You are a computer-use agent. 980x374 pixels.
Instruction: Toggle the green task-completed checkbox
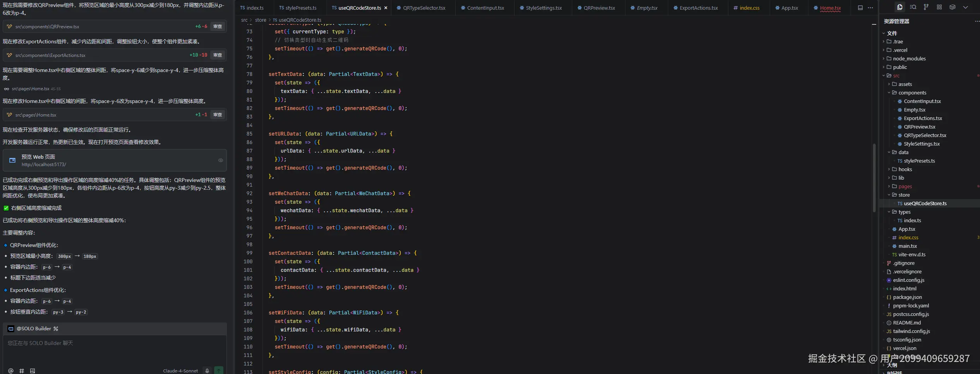click(x=6, y=208)
